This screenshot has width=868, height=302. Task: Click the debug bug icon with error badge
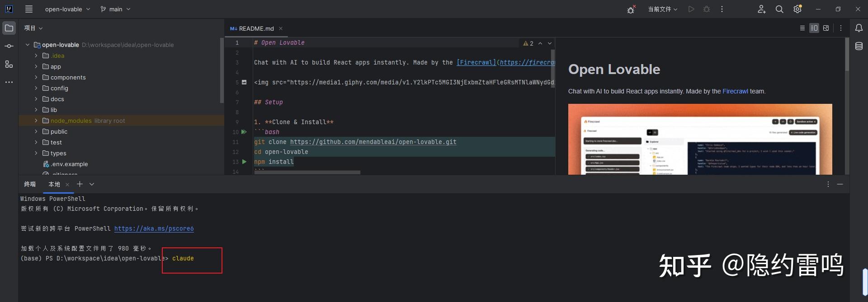[631, 9]
